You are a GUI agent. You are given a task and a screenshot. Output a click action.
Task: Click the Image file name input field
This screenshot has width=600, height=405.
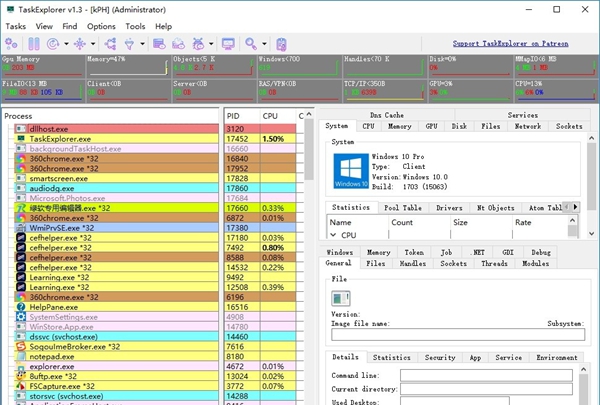pyautogui.click(x=458, y=335)
